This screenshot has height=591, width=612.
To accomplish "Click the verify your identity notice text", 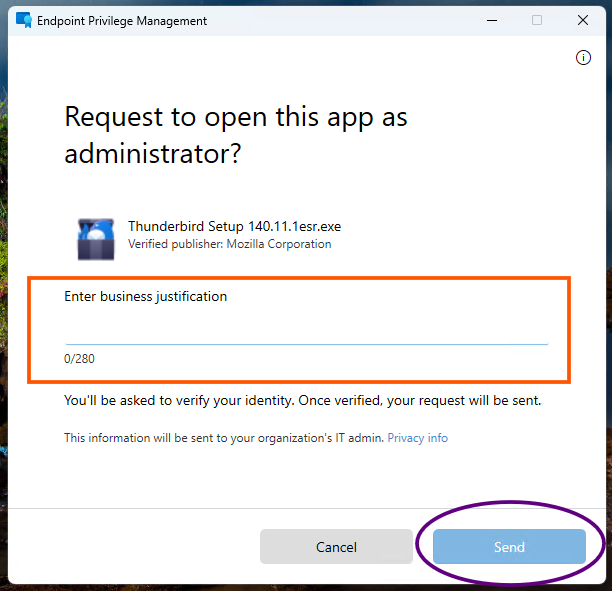I will [302, 401].
